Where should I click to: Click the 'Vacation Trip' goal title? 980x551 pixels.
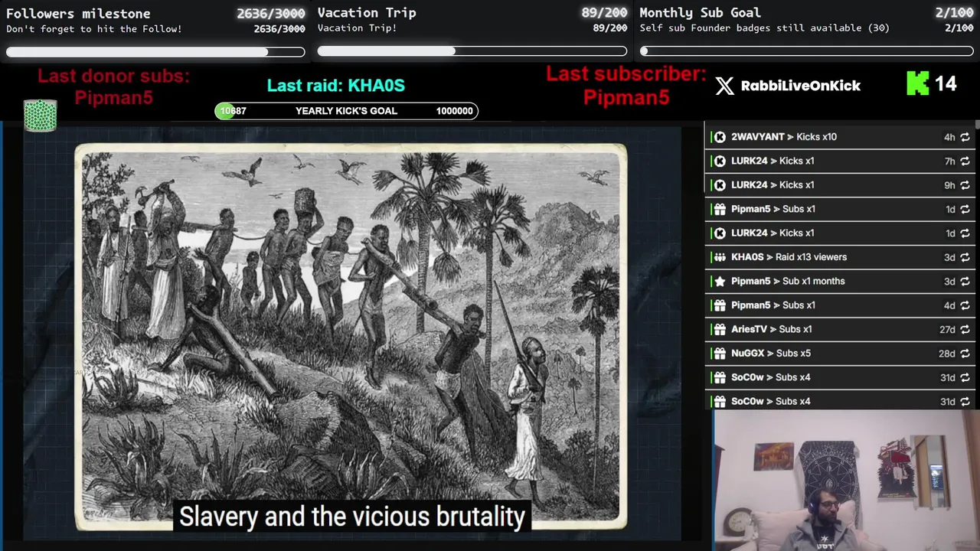pyautogui.click(x=367, y=12)
